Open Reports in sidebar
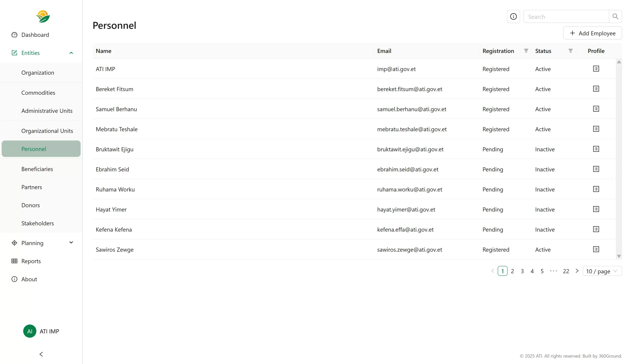 coord(31,261)
